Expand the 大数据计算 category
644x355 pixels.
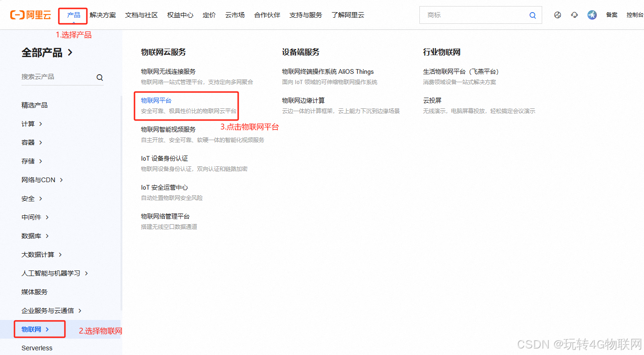pos(42,255)
